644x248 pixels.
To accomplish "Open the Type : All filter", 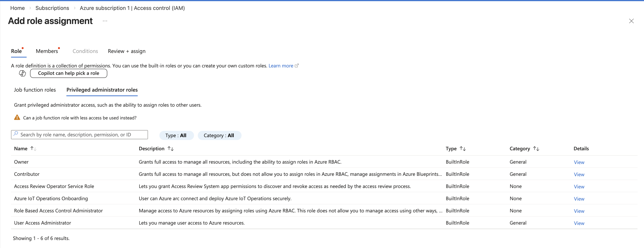I will [176, 135].
